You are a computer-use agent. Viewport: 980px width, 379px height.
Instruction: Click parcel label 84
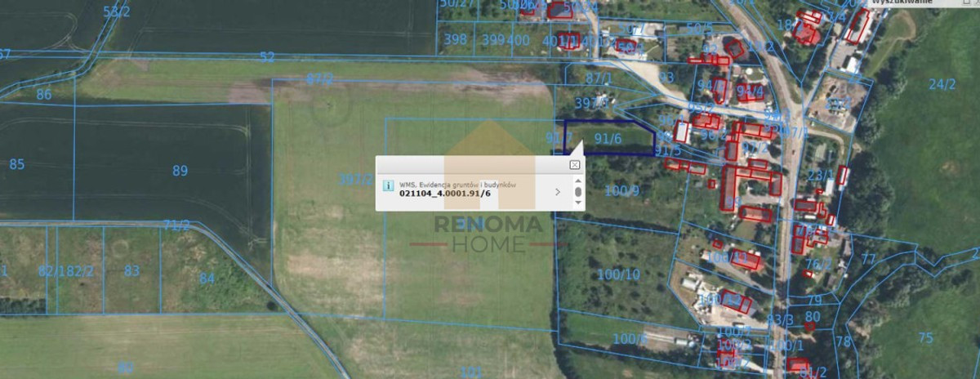pos(207,279)
